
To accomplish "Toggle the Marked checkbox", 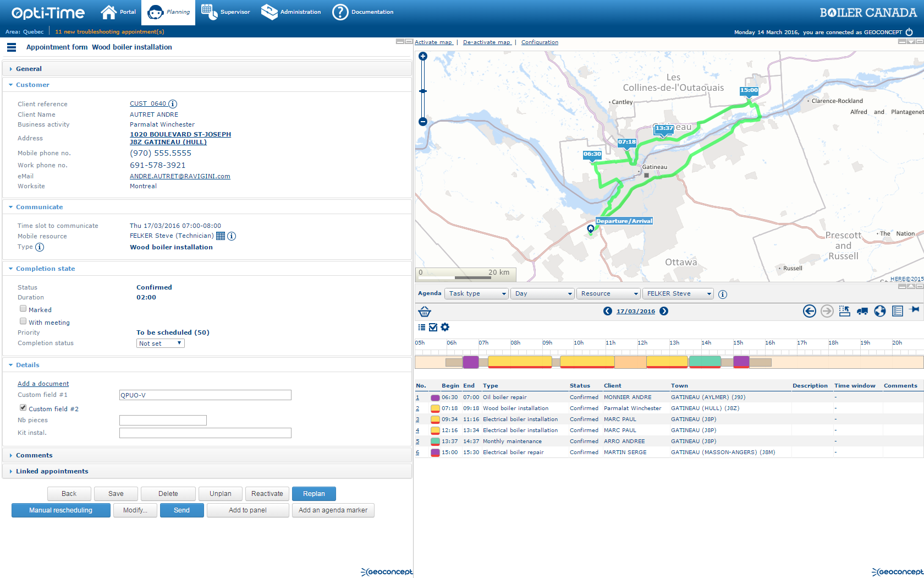I will pos(23,309).
